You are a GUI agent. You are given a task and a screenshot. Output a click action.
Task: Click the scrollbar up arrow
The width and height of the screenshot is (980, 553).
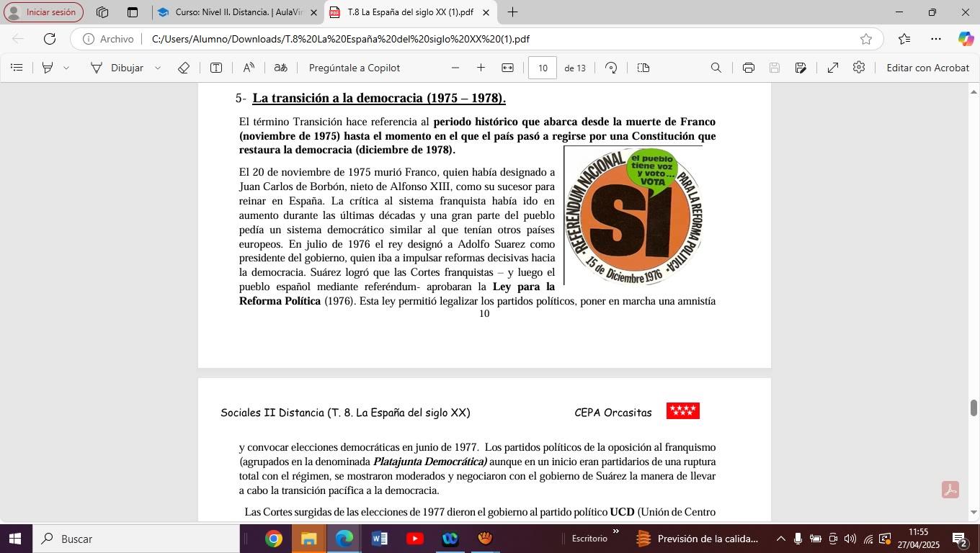coord(974,91)
